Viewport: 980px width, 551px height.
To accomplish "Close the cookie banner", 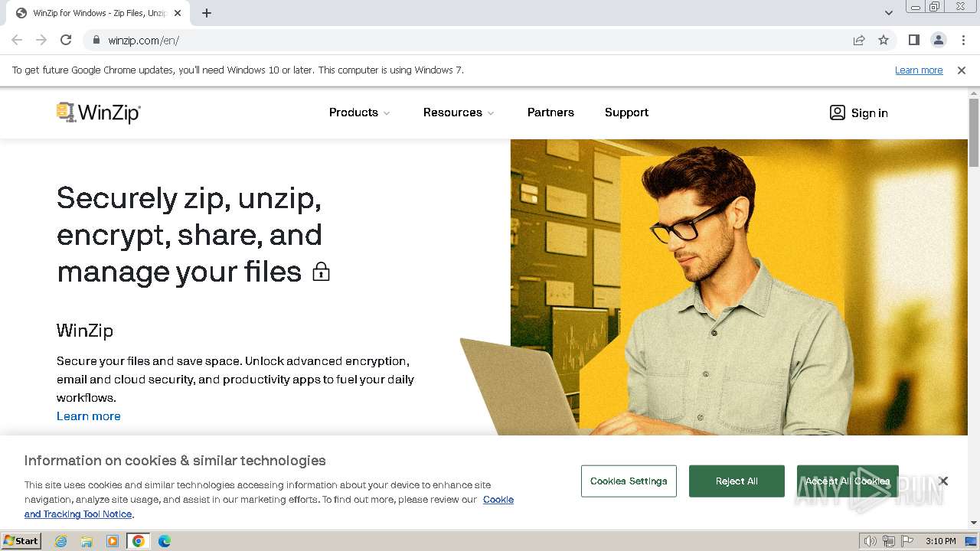I will point(943,481).
